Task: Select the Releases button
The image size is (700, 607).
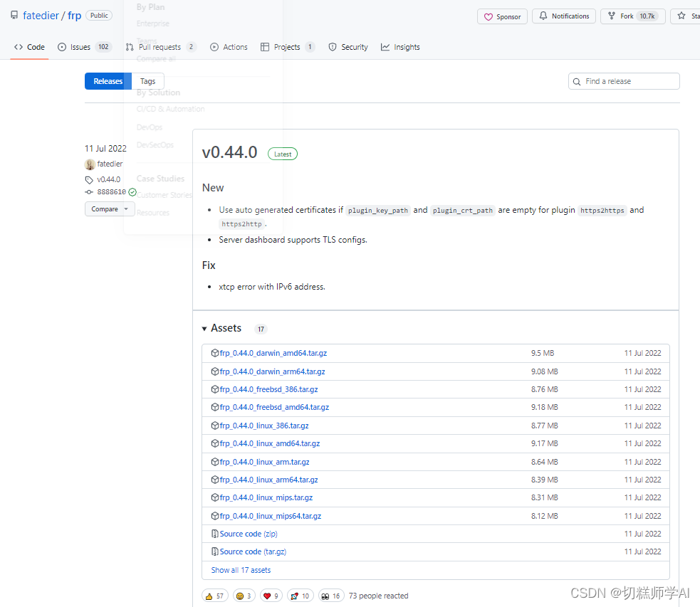Action: 108,81
